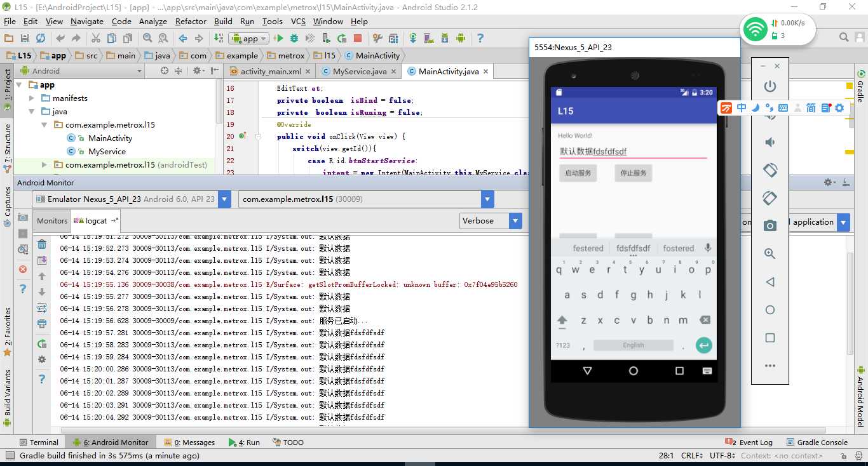Clear logcat with the trash can icon
Viewport: 868px width, 466px height.
click(x=42, y=244)
